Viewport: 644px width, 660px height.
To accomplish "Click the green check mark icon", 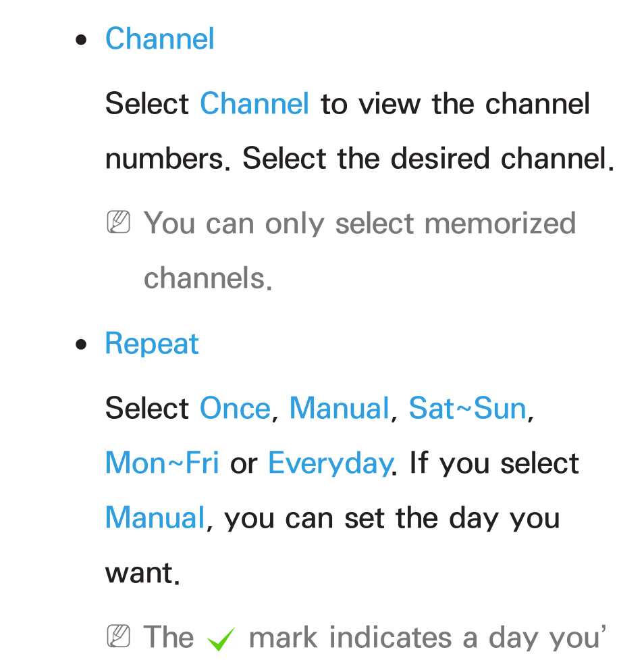I will click(221, 639).
